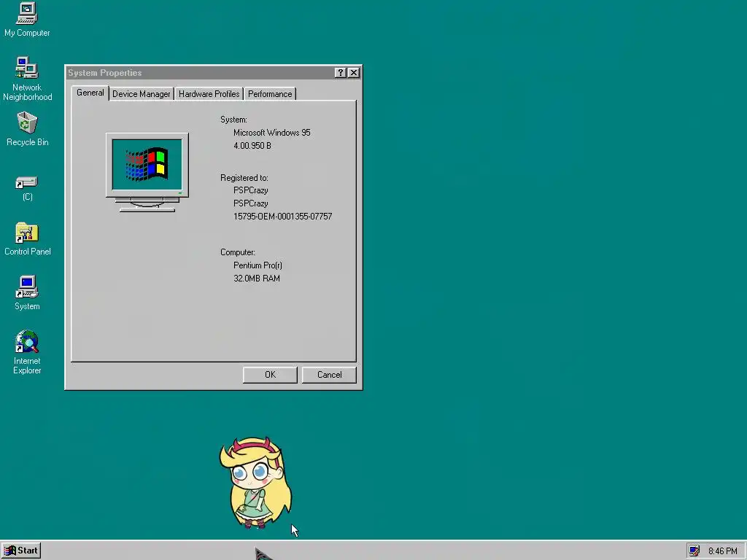Image resolution: width=747 pixels, height=560 pixels.
Task: Click the 'Registered to:' label
Action: pos(244,178)
